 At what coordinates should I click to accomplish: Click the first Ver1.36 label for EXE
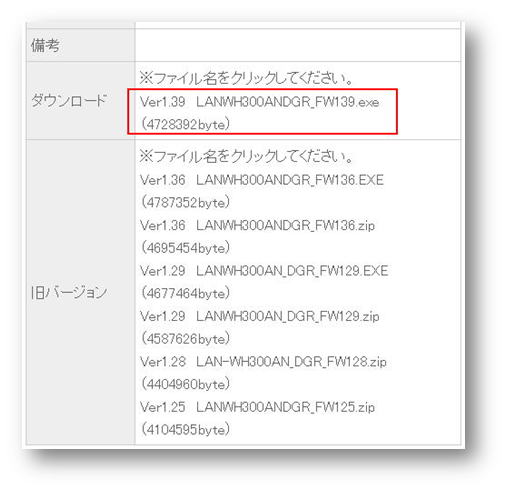tap(162, 180)
